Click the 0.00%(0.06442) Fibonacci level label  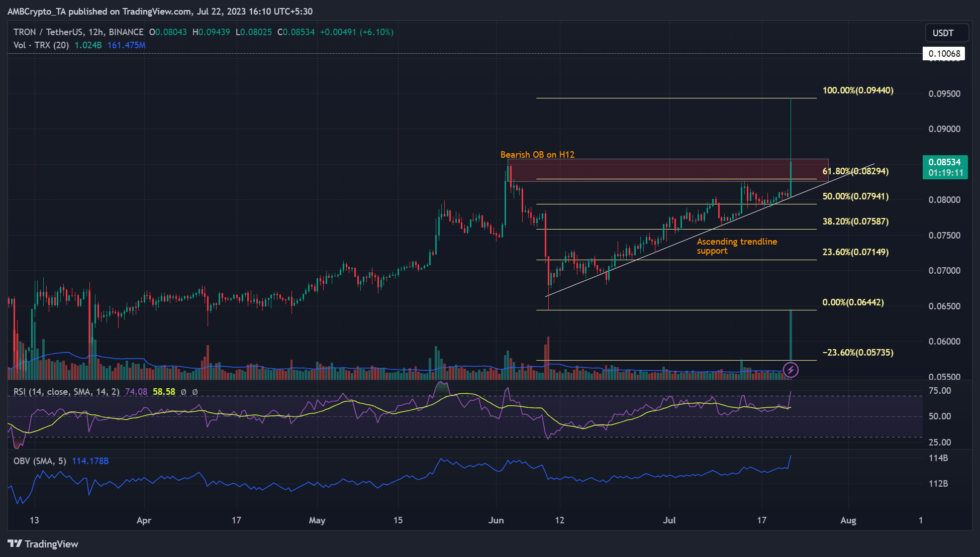click(852, 302)
